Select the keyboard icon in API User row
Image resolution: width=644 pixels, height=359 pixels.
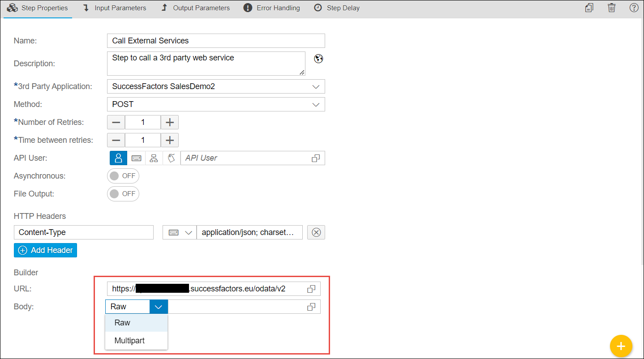coord(136,158)
